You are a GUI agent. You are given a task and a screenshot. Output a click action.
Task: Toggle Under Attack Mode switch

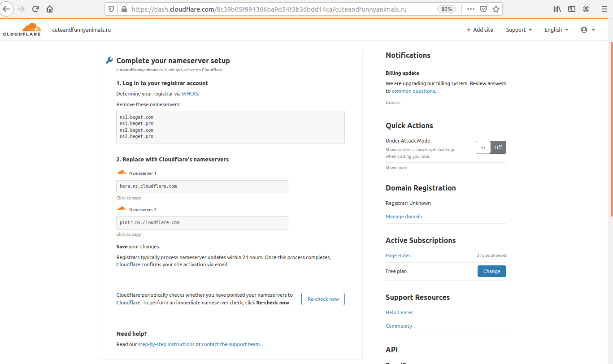491,147
